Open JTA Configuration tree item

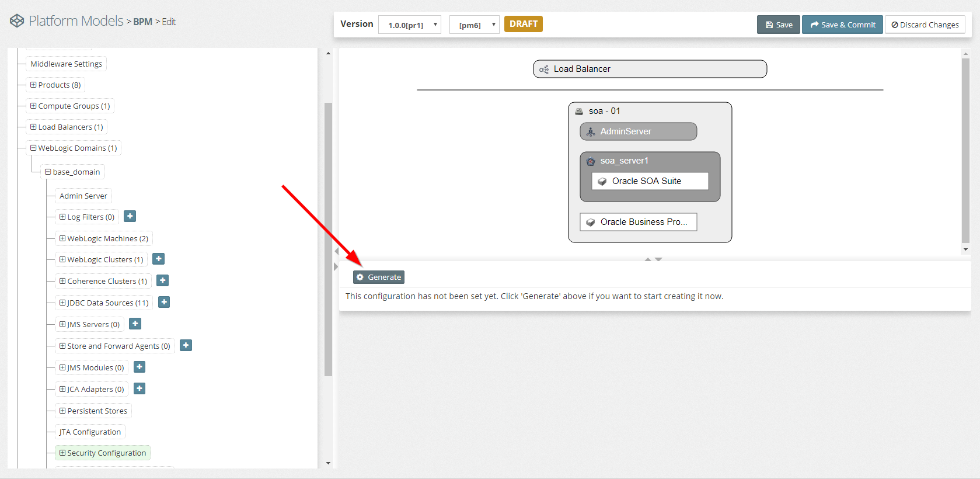click(x=90, y=432)
